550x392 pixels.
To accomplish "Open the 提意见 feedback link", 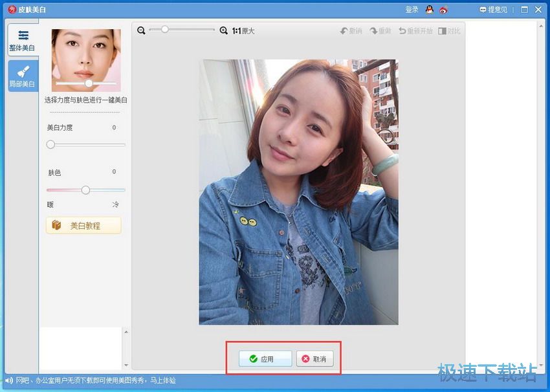I will pos(494,10).
